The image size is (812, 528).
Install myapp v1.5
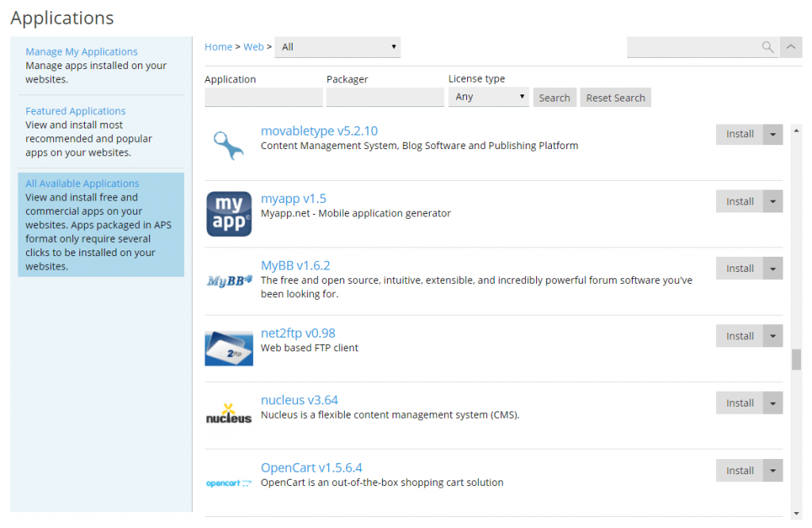pyautogui.click(x=740, y=201)
